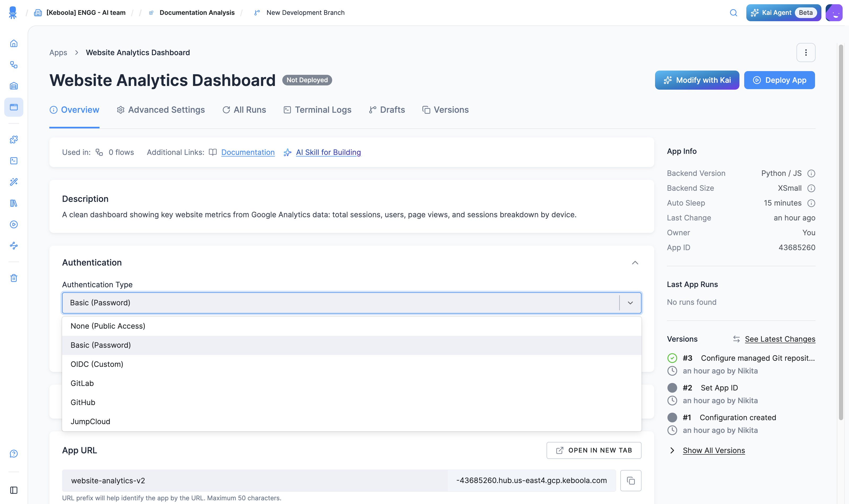Toggle the sidebar collapse icon
This screenshot has width=849, height=504.
(14, 490)
